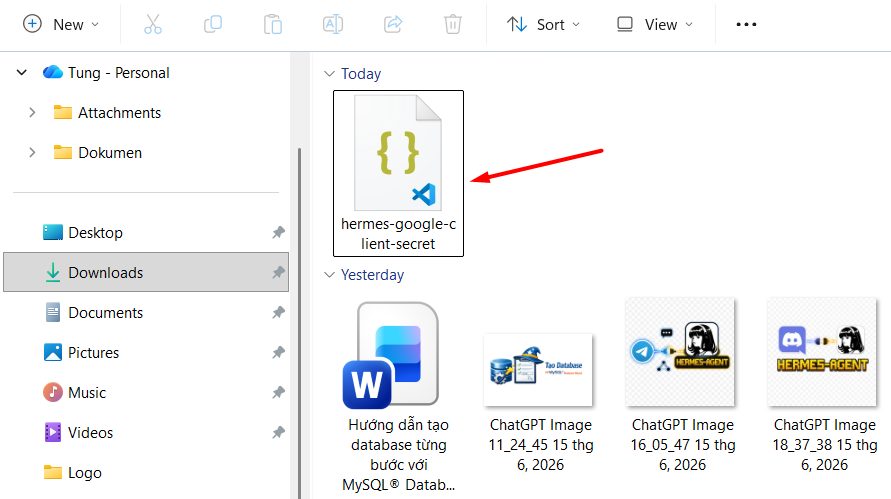Select the Hướng dẫn tạo database Word document
This screenshot has height=499, width=891.
398,397
